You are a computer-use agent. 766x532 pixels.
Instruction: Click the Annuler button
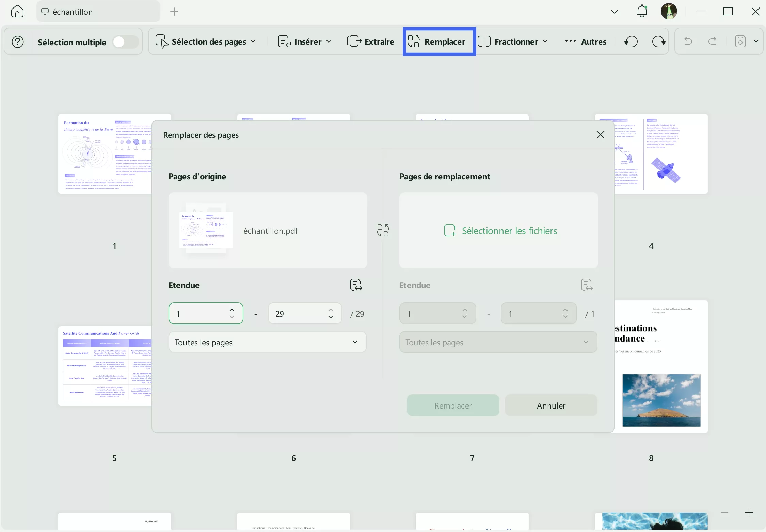click(550, 405)
